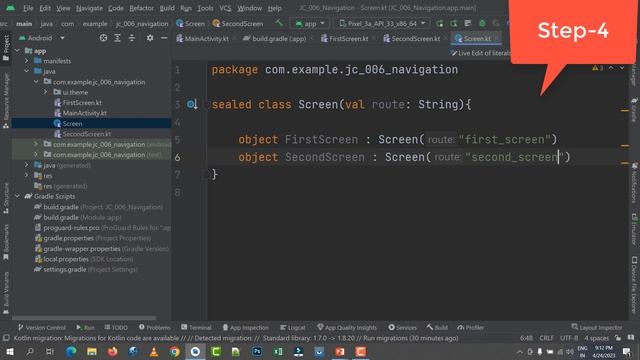
Task: Open the Emulator side panel
Action: point(634,230)
